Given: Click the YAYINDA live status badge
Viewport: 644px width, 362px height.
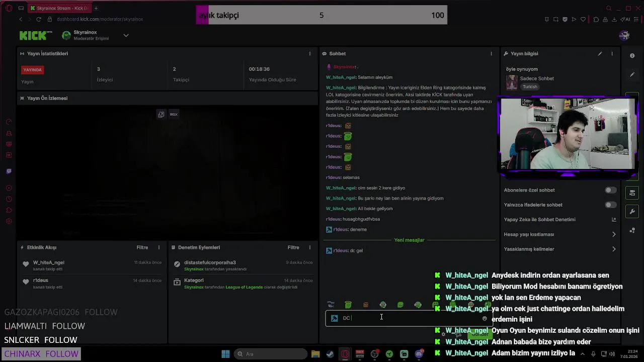Looking at the screenshot, I should coord(32,70).
